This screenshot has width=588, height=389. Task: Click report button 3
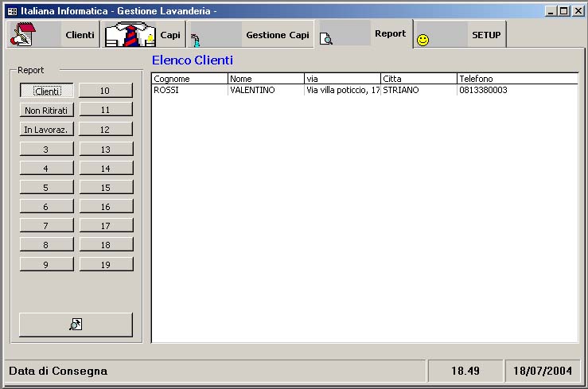click(x=46, y=149)
